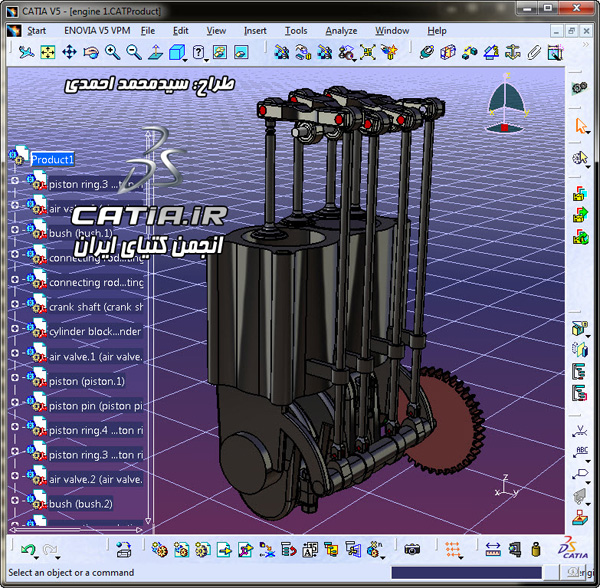Select the Measure Inertia weight icon
Viewport: 600px width, 588px height.
[x=536, y=550]
